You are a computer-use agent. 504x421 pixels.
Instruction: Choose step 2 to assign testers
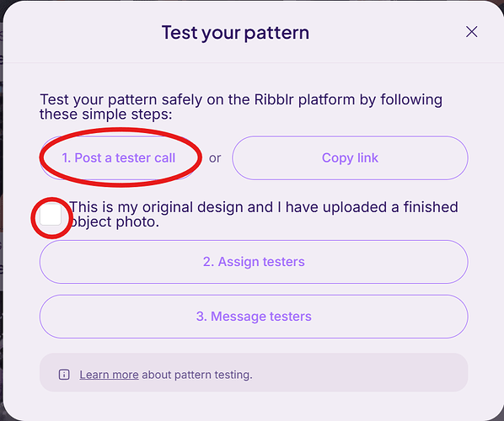click(x=254, y=262)
